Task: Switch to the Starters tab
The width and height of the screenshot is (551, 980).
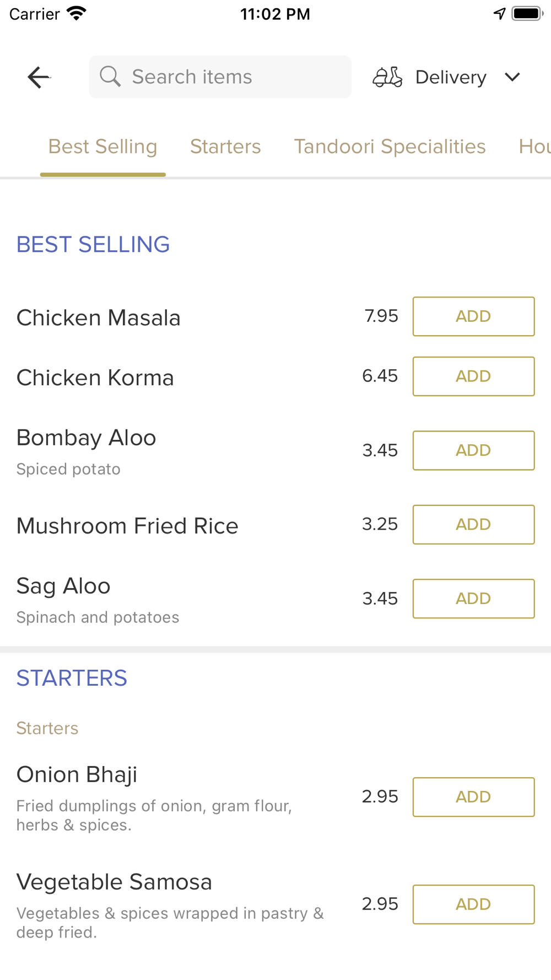Action: [225, 147]
